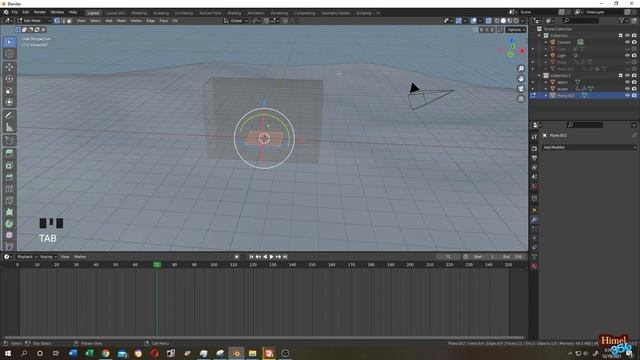Viewport: 640px width, 360px height.
Task: Toggle visibility of Plane.002 in outliner
Action: 627,96
